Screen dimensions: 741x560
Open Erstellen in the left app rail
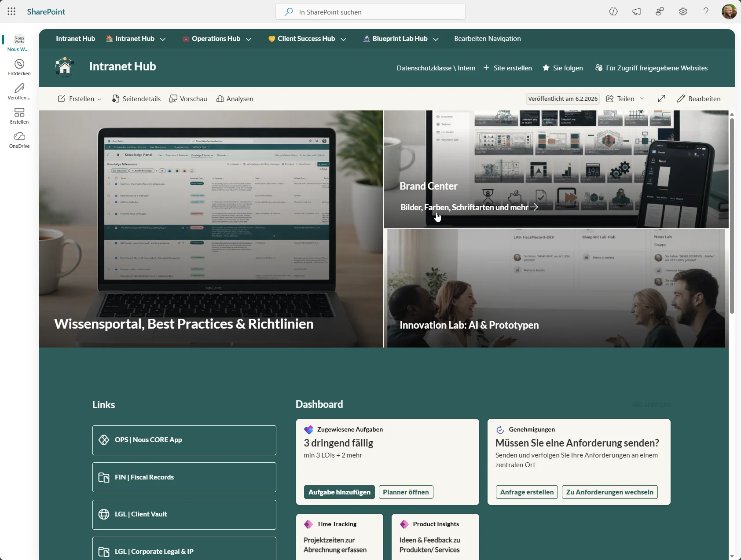click(x=19, y=116)
